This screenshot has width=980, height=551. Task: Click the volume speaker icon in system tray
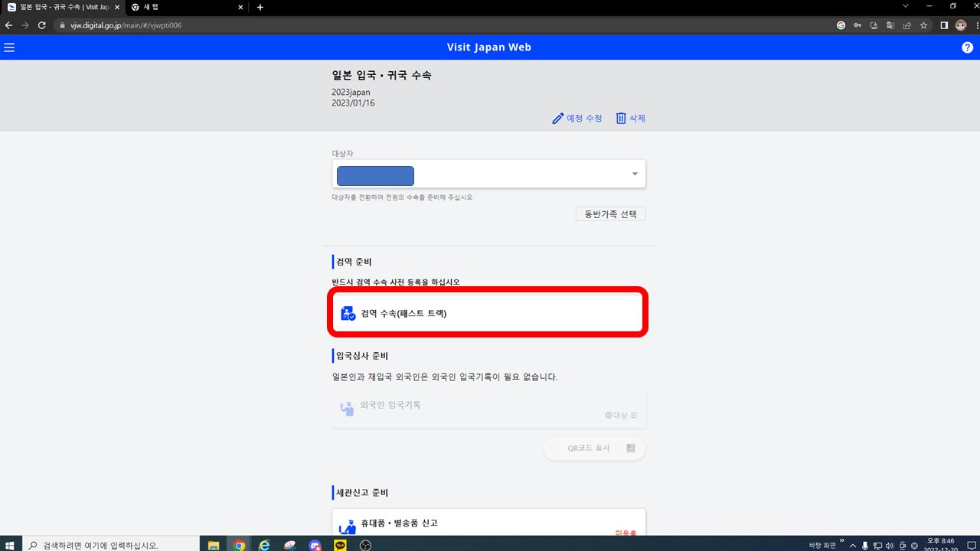(x=889, y=546)
